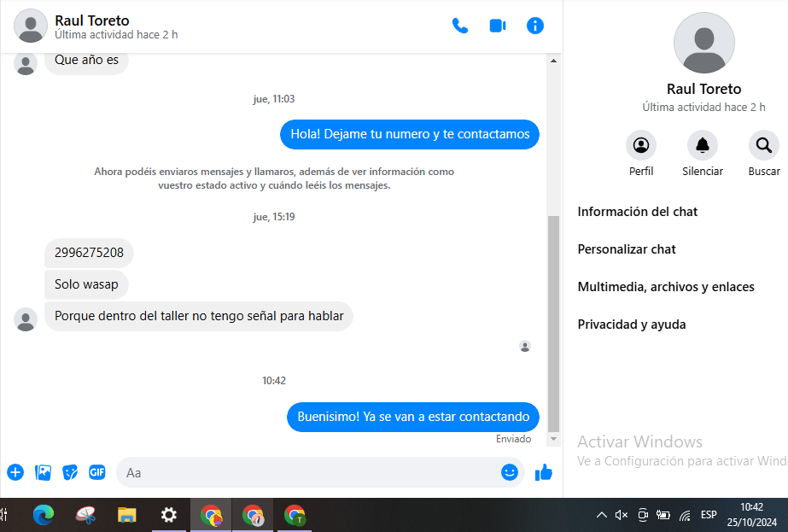Open the emoji picker in message box
This screenshot has height=532, width=788.
pos(509,472)
